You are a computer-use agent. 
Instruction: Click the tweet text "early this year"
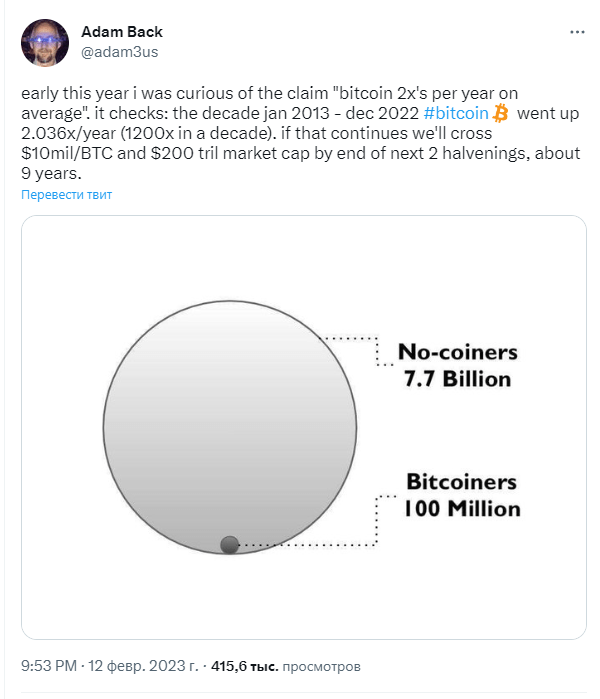[75, 94]
